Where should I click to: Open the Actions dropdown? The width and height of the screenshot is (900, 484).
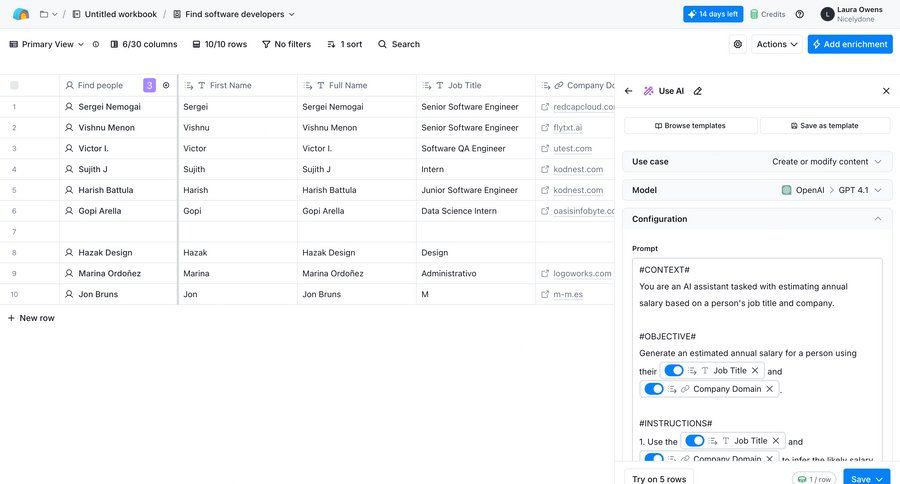coord(777,44)
